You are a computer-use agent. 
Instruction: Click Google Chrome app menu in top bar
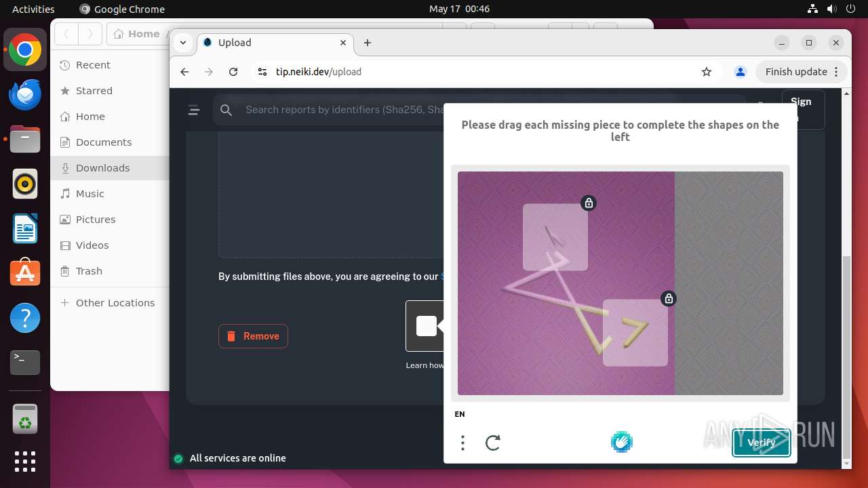click(x=122, y=9)
